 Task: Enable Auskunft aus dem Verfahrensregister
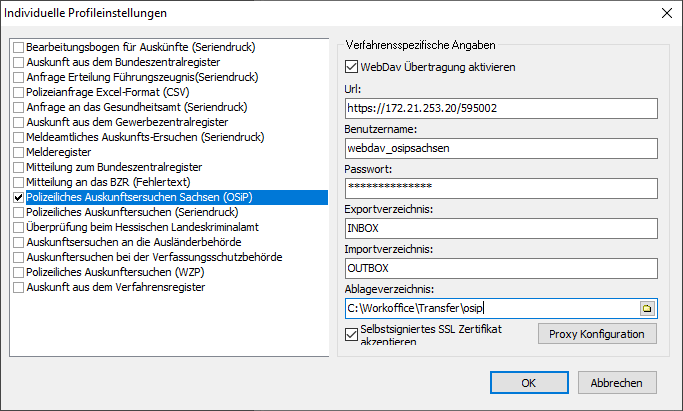coord(19,287)
